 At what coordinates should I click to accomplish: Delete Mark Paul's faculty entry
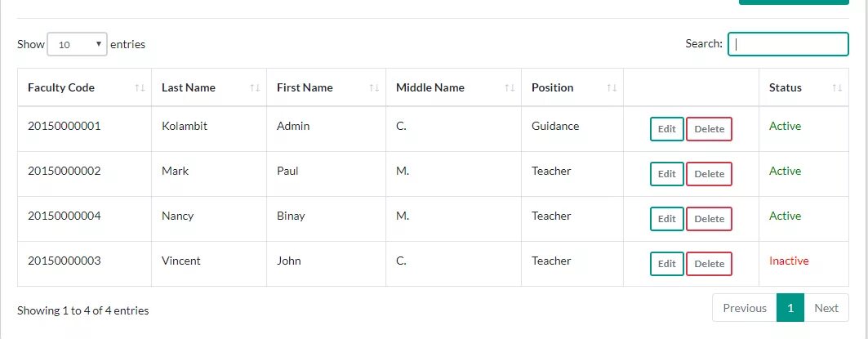(709, 174)
